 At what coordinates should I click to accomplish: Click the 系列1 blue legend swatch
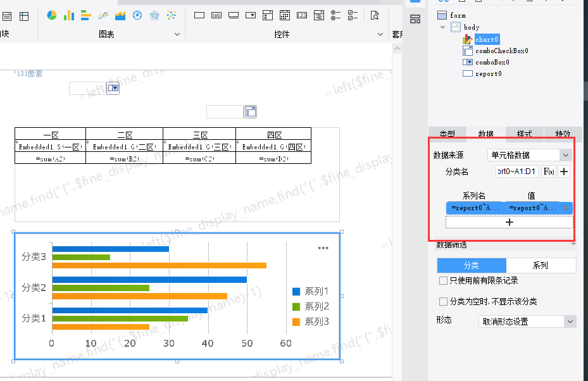coord(296,291)
